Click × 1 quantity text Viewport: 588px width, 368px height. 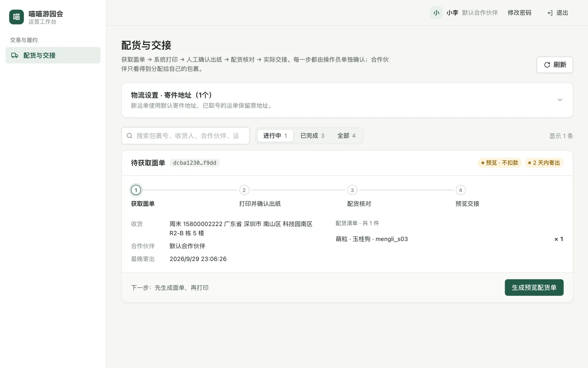[559, 239]
